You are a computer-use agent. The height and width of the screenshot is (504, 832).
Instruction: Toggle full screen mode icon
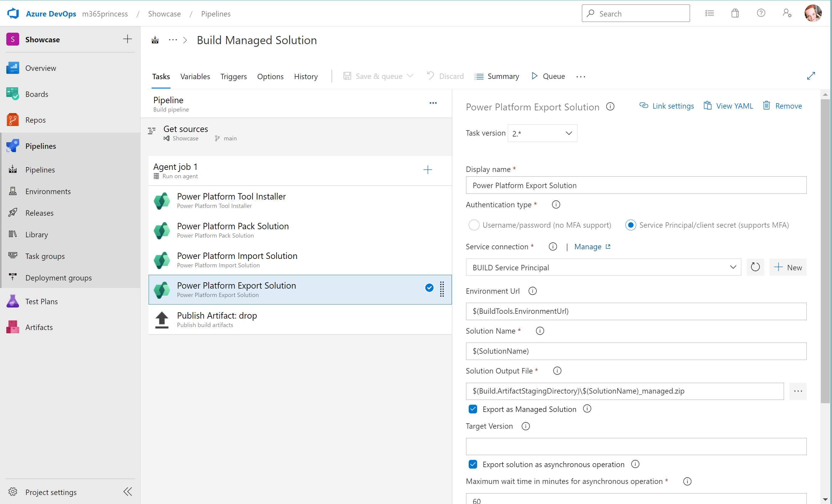coord(811,76)
